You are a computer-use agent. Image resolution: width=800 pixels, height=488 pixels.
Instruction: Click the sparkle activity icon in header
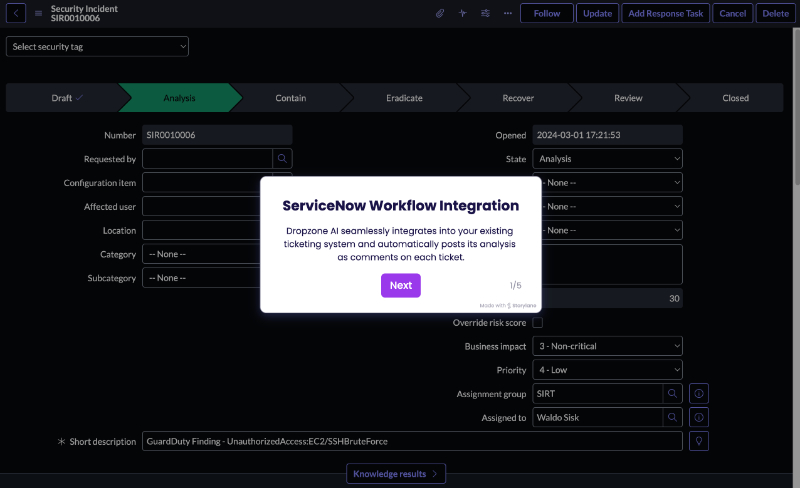[x=462, y=13]
